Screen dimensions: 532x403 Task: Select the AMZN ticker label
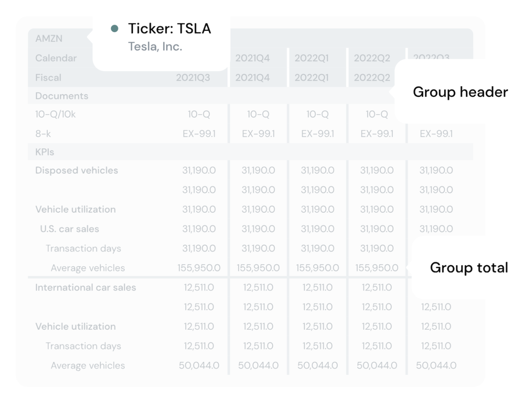coord(49,38)
